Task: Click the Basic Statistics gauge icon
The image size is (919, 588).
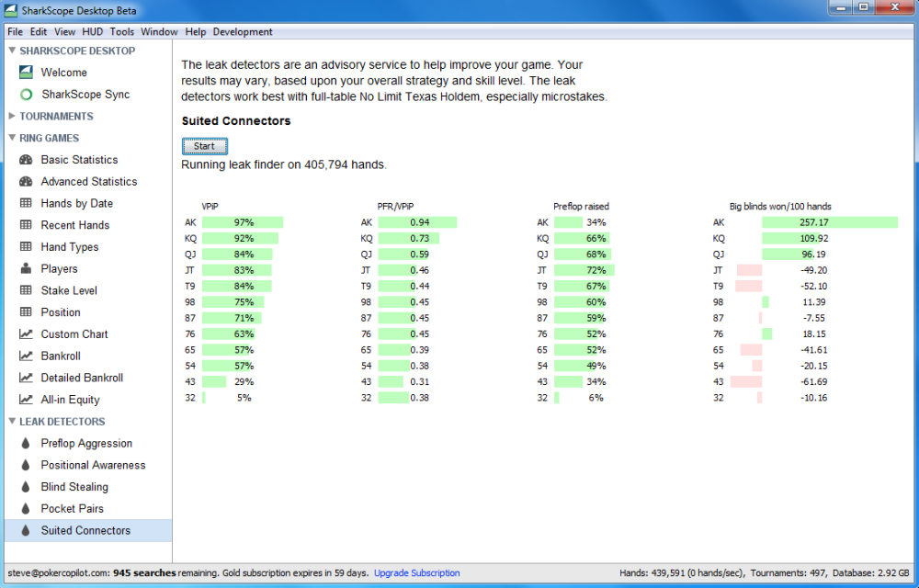Action: click(26, 160)
